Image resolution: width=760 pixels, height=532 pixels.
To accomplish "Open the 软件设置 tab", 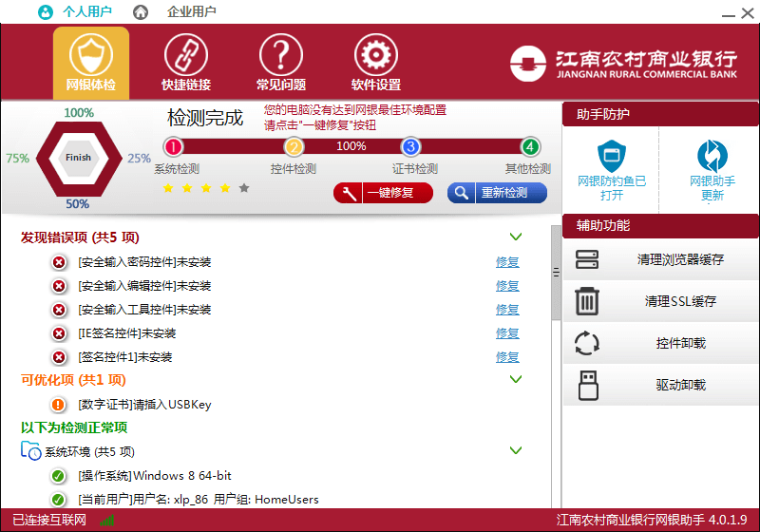I will tap(376, 63).
